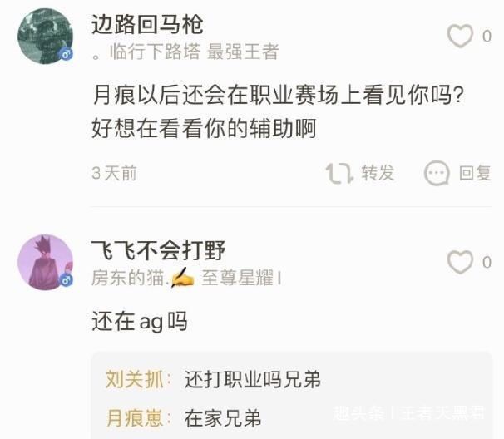Screen dimensions: 504x439
Task: Click the 还在 ag 吗 comment text
Action: 140,322
